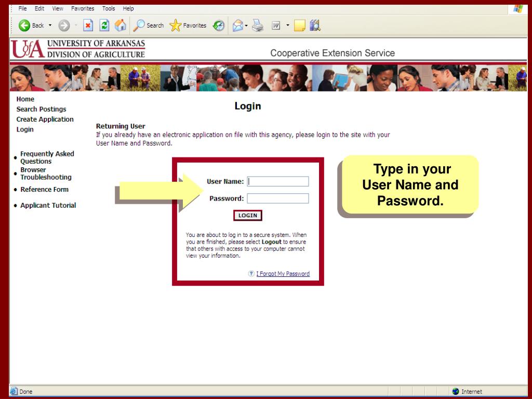Screen dimensions: 532x399
Task: Focus the Password input field
Action: coord(278,198)
